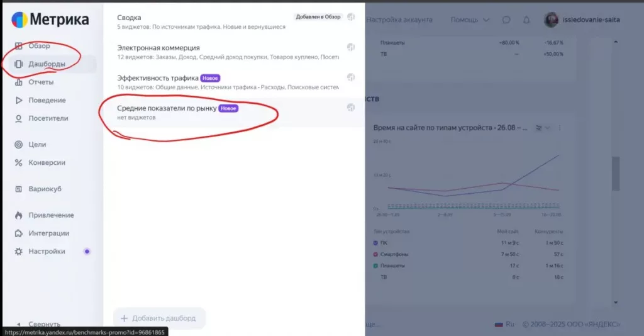Screen dimensions: 644x336
Task: Click the -16,67 % value
Action: click(553, 43)
